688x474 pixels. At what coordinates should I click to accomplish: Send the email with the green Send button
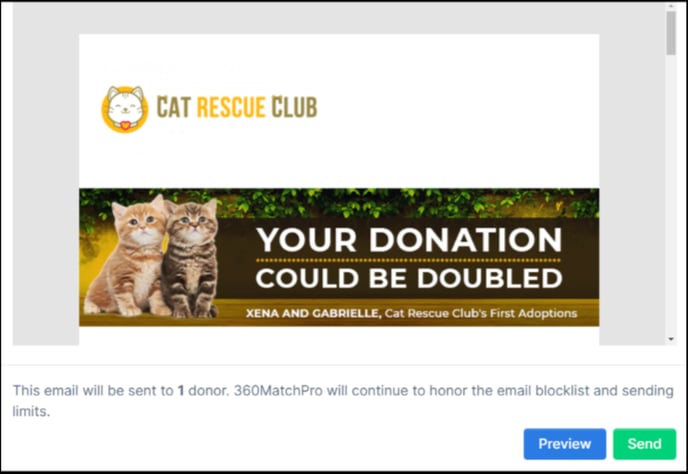[x=644, y=444]
